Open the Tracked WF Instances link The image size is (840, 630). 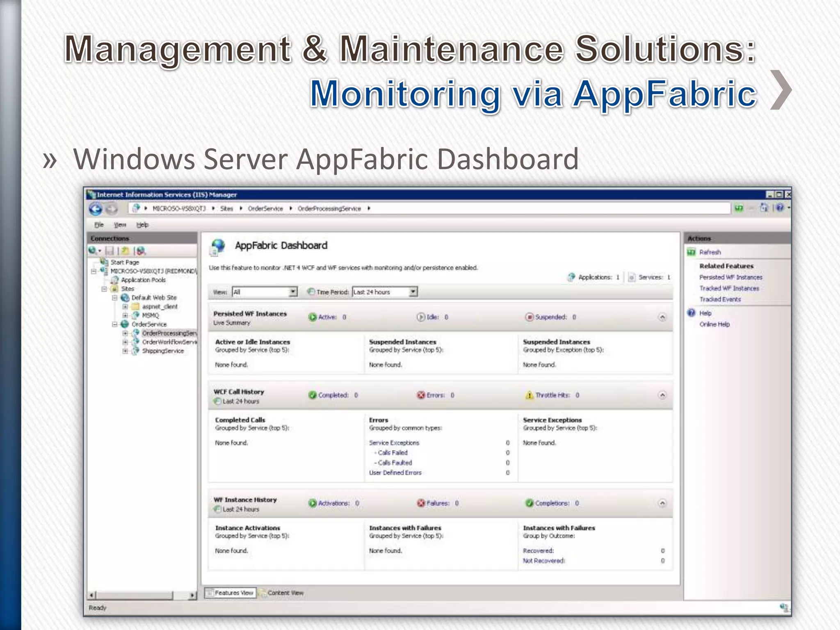coord(729,288)
